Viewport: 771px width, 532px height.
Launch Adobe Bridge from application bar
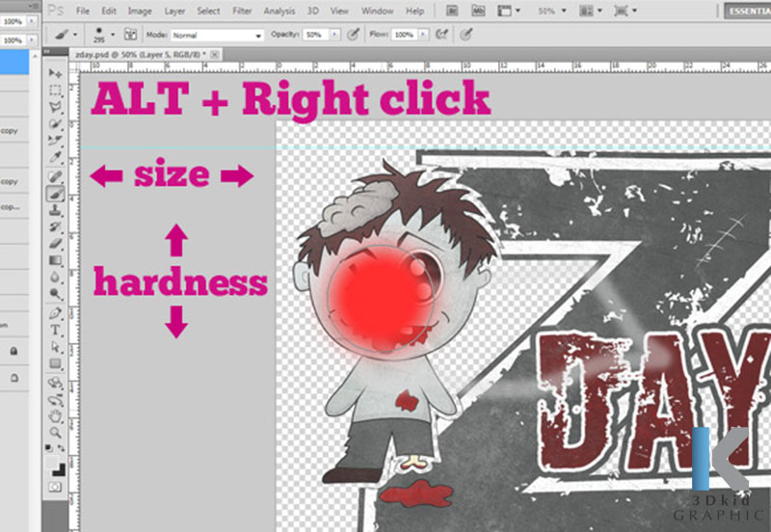pyautogui.click(x=452, y=11)
